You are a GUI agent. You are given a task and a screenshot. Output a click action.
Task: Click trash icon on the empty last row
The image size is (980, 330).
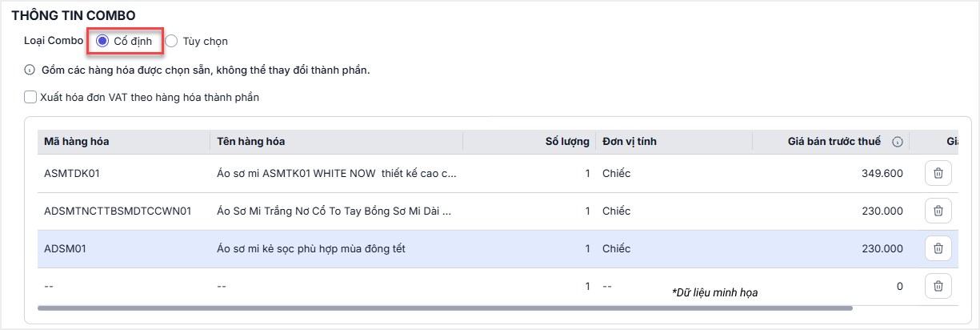pyautogui.click(x=938, y=286)
